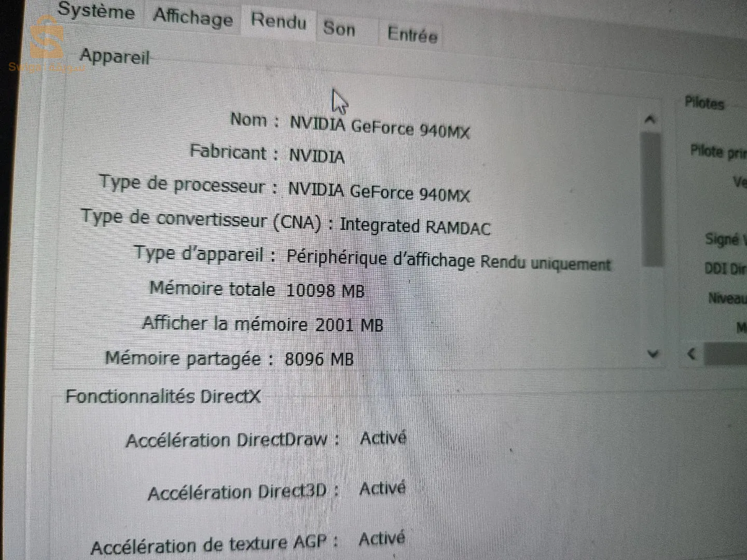The image size is (747, 560).
Task: Click the Mémoire totale 10098 MB value
Action: pos(327,290)
